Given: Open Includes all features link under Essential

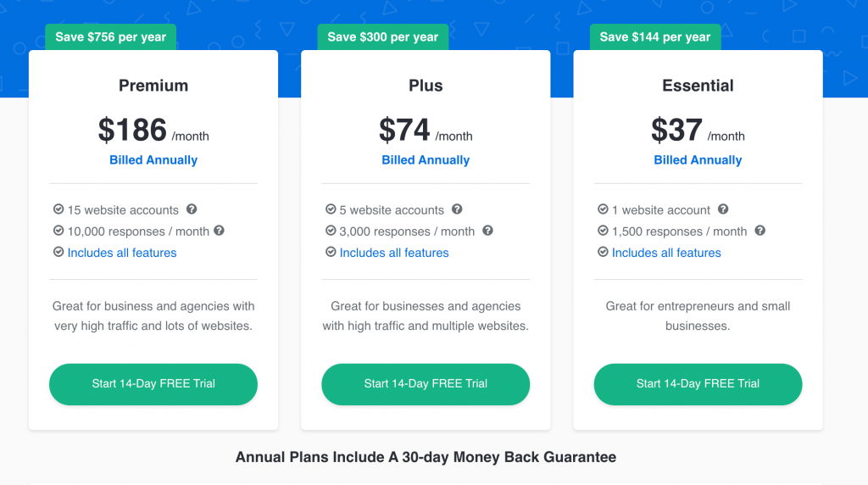Looking at the screenshot, I should pyautogui.click(x=666, y=253).
